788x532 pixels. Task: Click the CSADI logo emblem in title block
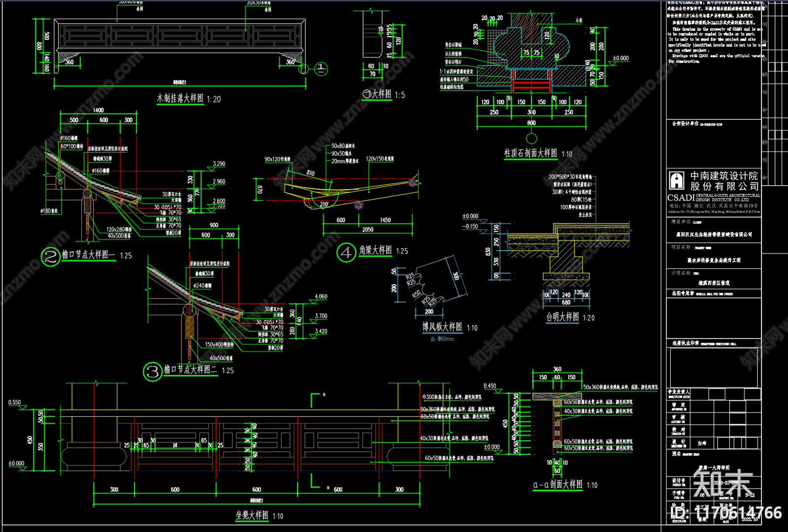point(677,180)
